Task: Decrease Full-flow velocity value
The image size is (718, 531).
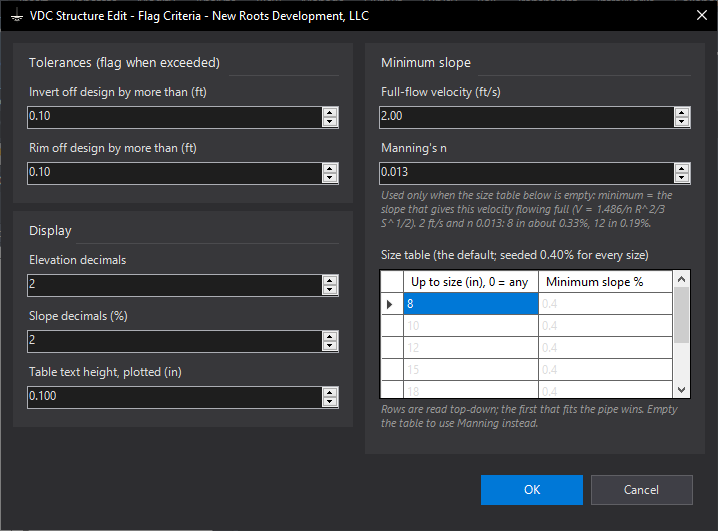Action: [x=682, y=122]
